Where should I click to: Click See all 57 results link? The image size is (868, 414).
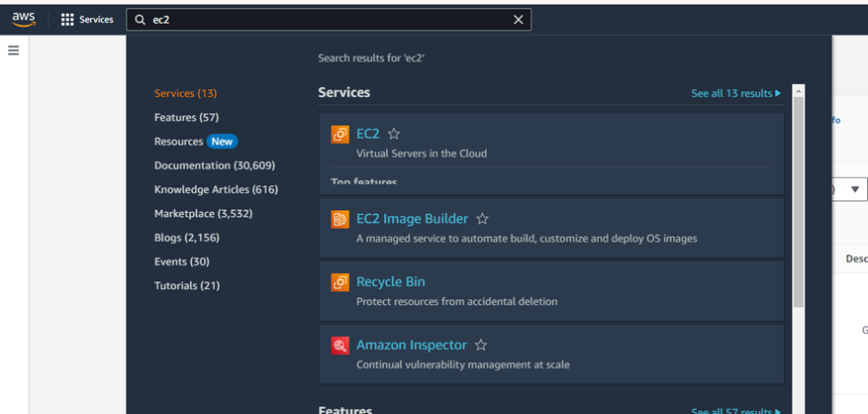click(736, 411)
